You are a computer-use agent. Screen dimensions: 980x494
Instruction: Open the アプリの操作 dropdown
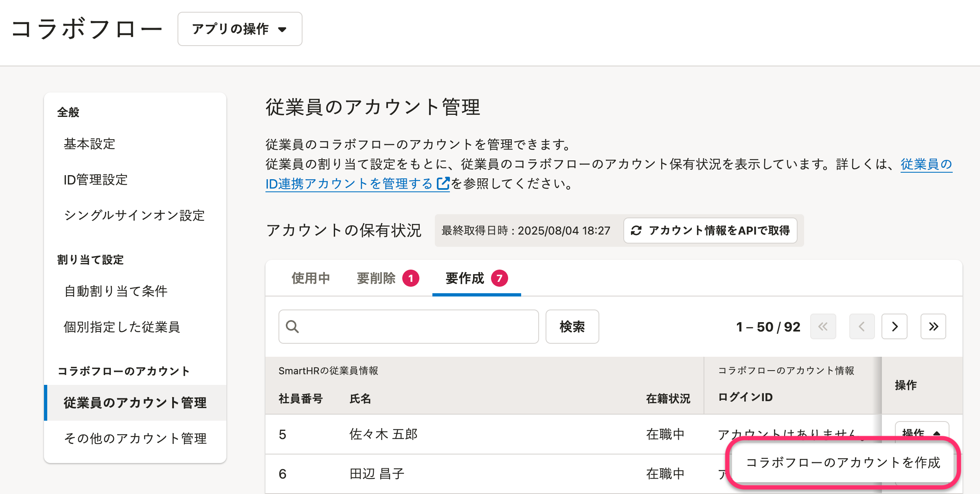pos(240,29)
